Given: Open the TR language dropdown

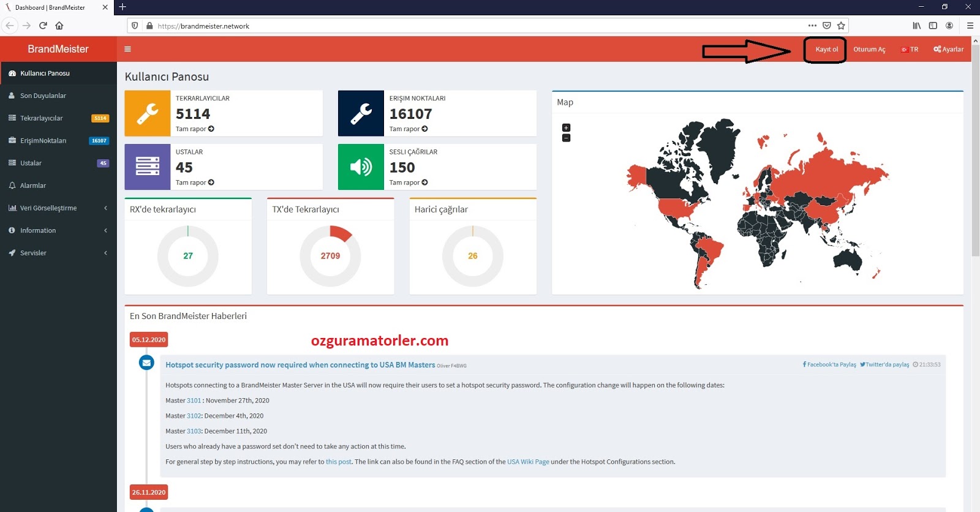Looking at the screenshot, I should tap(910, 49).
